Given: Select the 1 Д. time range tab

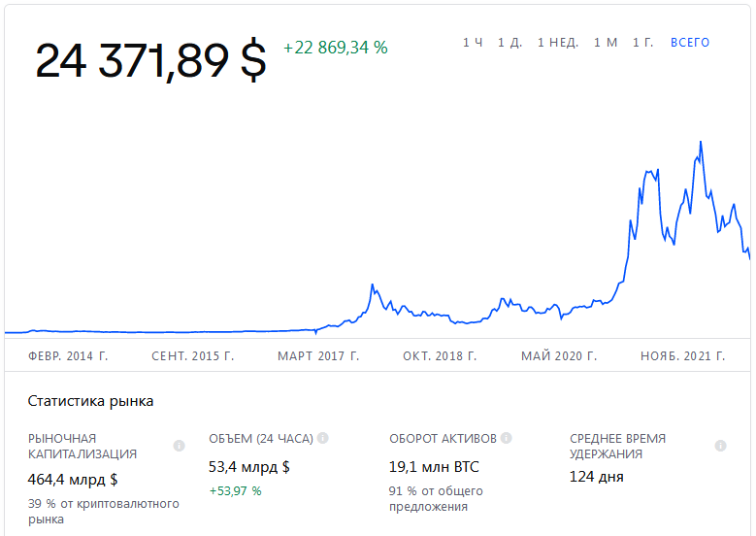Looking at the screenshot, I should pyautogui.click(x=509, y=43).
